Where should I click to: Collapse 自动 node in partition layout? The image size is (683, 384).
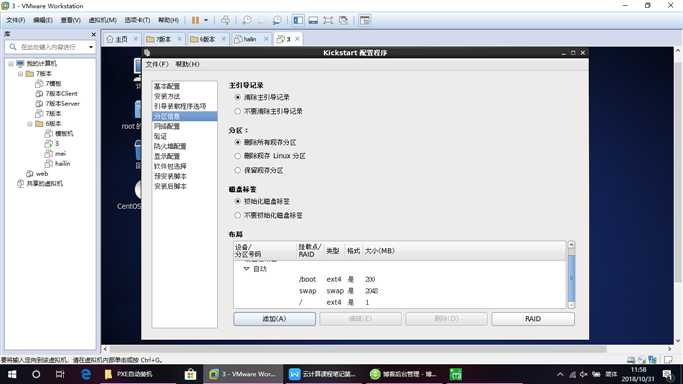point(246,269)
